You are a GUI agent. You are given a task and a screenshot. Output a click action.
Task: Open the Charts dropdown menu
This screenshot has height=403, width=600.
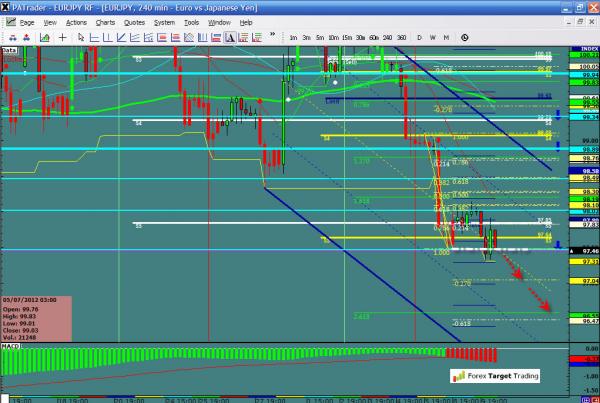click(105, 21)
